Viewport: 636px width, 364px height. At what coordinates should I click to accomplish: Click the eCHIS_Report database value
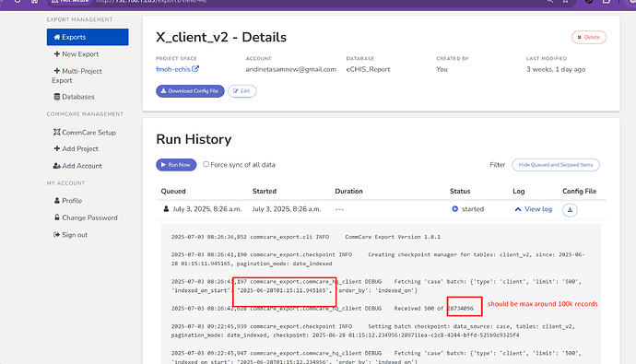(x=368, y=69)
